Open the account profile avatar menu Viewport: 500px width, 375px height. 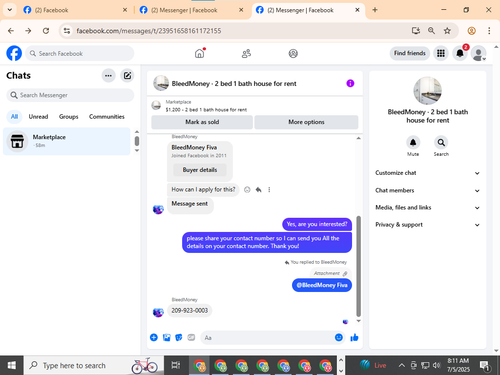(x=478, y=53)
